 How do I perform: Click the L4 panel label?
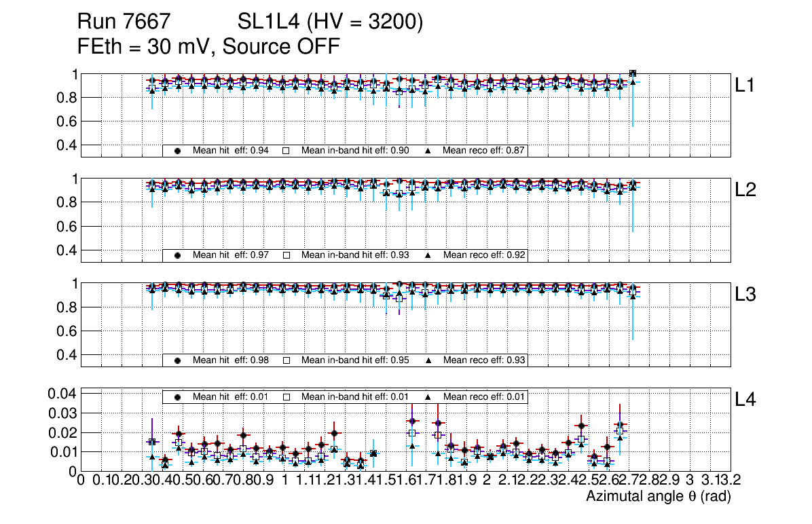click(747, 400)
